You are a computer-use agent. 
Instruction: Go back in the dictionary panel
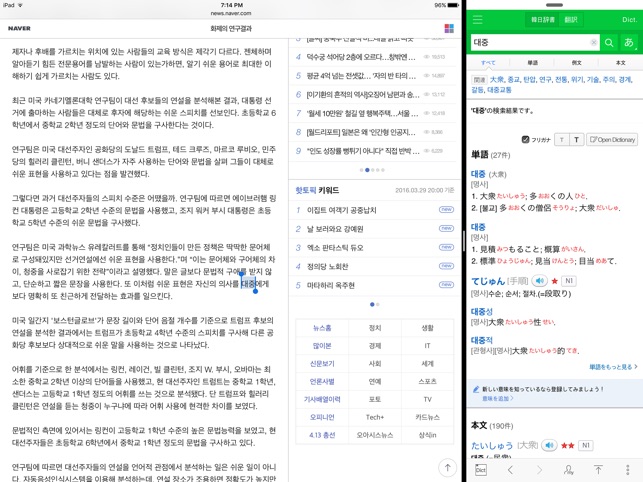coord(510,470)
